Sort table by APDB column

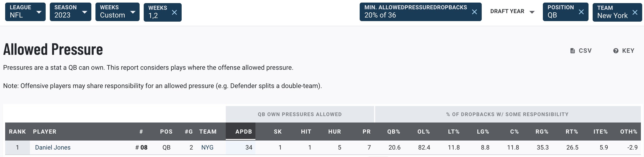243,132
